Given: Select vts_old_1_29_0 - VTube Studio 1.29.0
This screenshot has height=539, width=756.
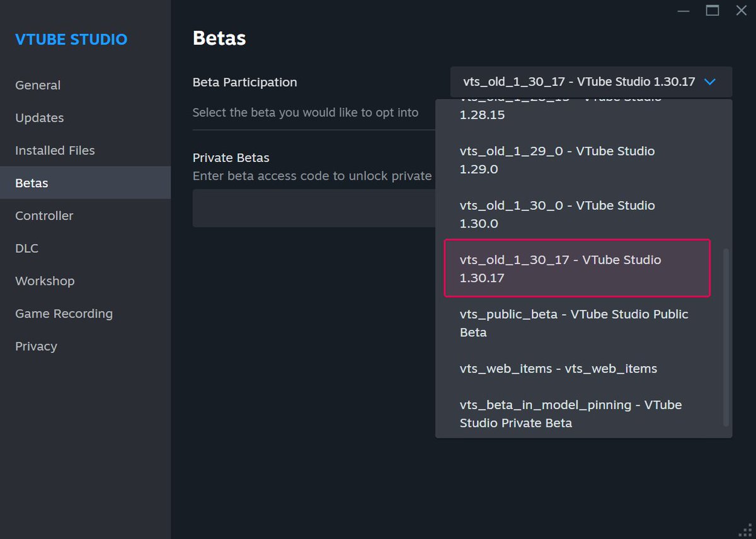Looking at the screenshot, I should click(557, 159).
